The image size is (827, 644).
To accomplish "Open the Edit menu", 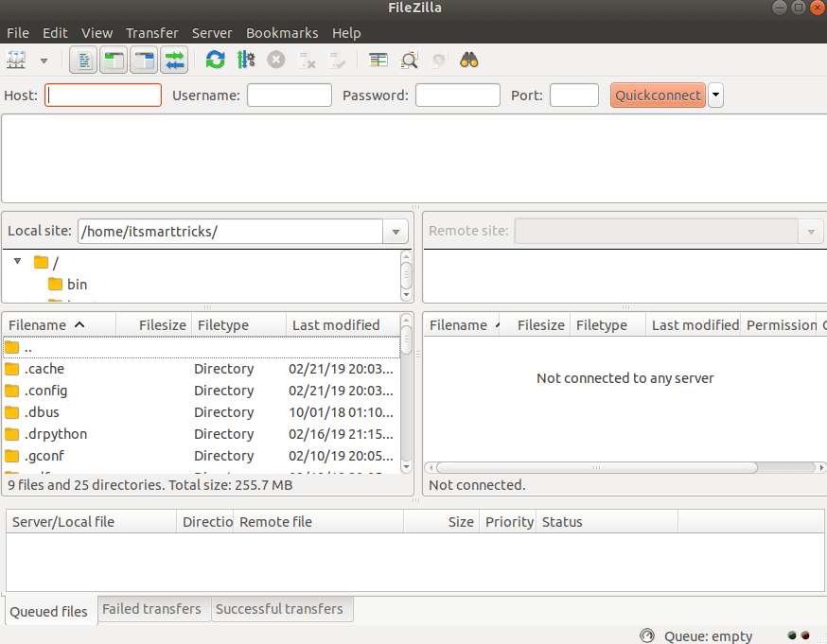I will tap(55, 33).
